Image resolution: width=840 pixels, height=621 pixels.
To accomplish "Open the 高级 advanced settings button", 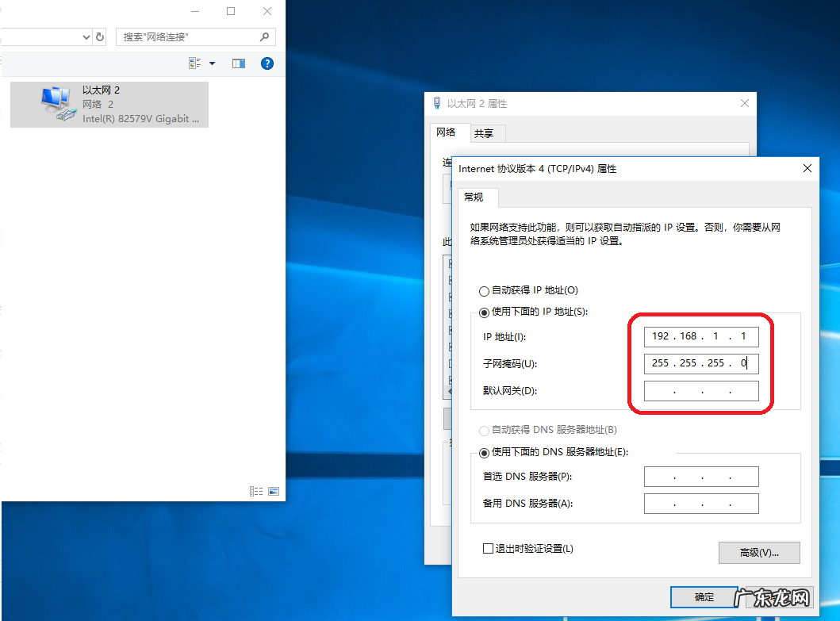I will 758,552.
